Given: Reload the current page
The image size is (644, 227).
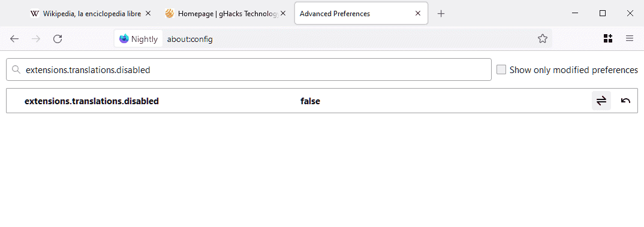Looking at the screenshot, I should [x=58, y=38].
